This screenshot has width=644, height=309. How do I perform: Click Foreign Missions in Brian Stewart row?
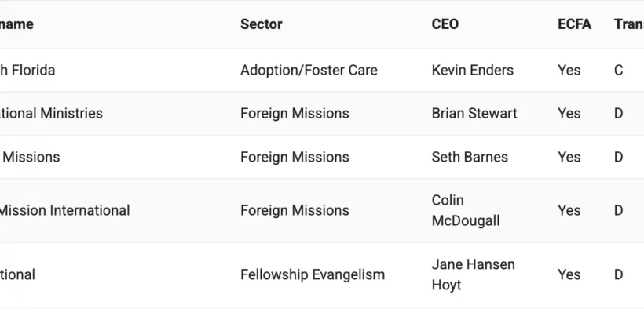(x=295, y=113)
